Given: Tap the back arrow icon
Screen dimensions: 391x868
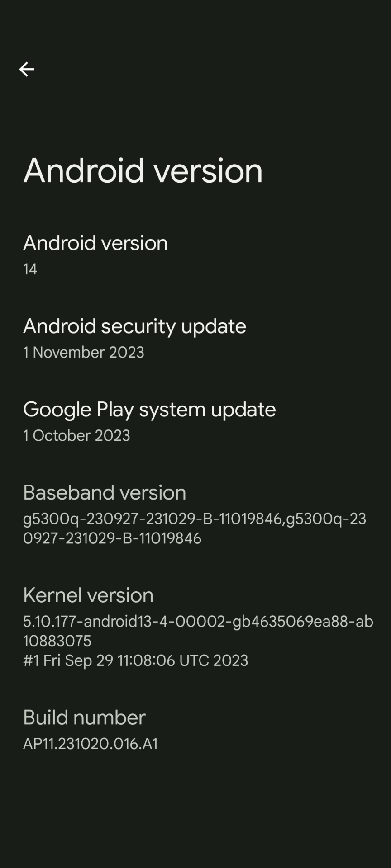Looking at the screenshot, I should pyautogui.click(x=27, y=69).
